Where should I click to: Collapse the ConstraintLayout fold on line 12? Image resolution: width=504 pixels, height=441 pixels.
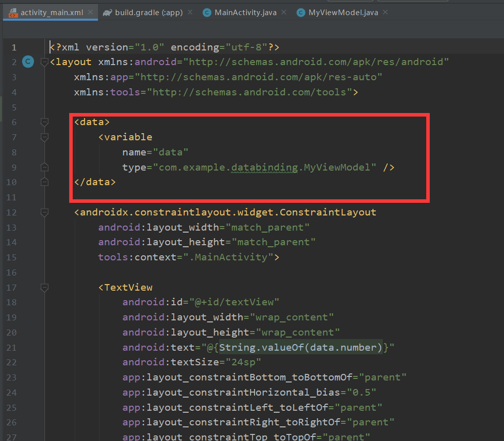click(x=44, y=212)
